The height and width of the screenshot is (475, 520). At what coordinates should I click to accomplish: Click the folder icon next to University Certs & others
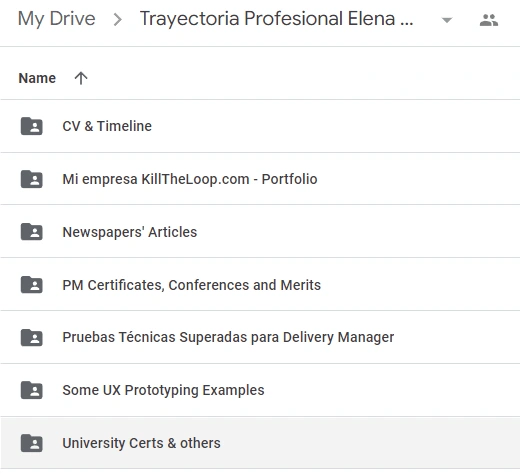(x=32, y=443)
